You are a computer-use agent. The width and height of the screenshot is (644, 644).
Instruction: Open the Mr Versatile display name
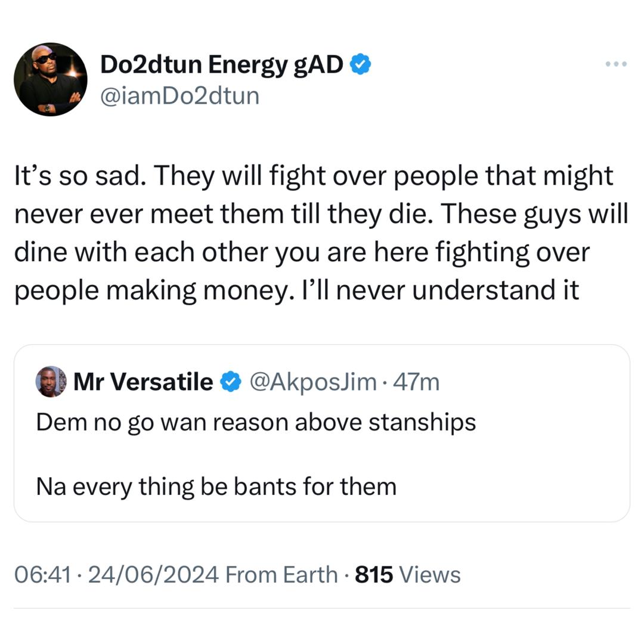click(x=143, y=382)
